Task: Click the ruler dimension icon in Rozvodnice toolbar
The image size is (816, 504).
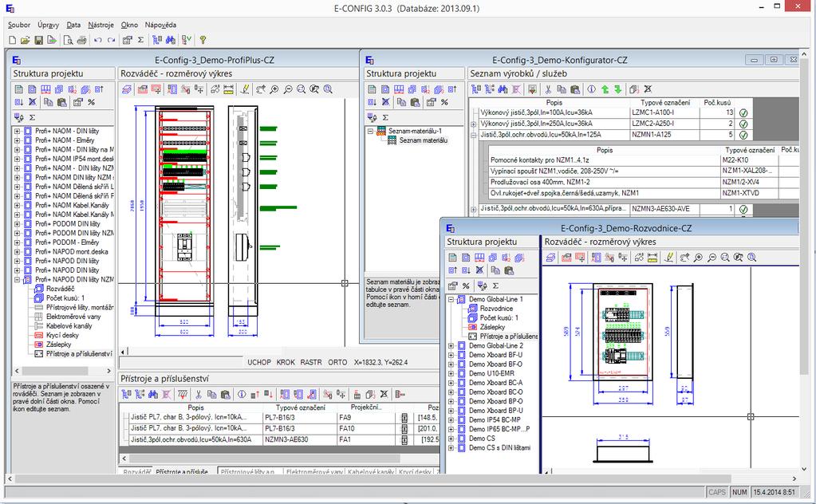Action: (x=652, y=258)
